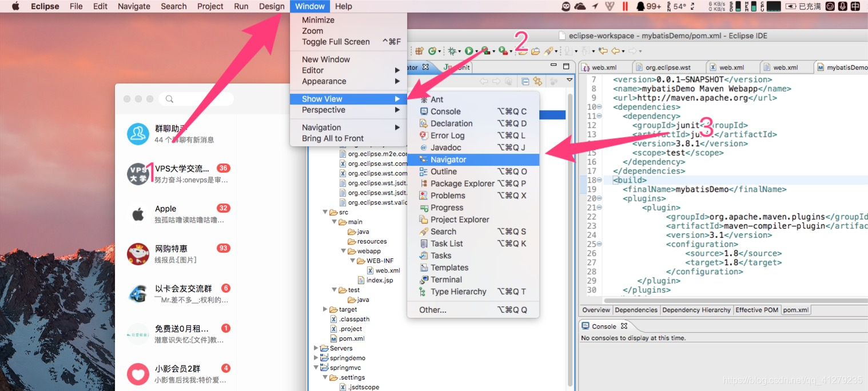The image size is (868, 391).
Task: Open 网购特惠 chat in messaging window
Action: (x=176, y=254)
